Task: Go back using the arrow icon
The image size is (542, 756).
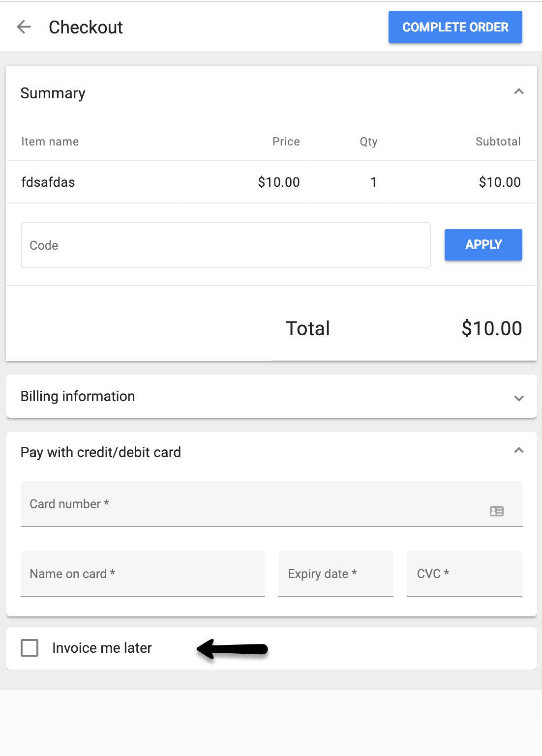Action: [x=24, y=27]
